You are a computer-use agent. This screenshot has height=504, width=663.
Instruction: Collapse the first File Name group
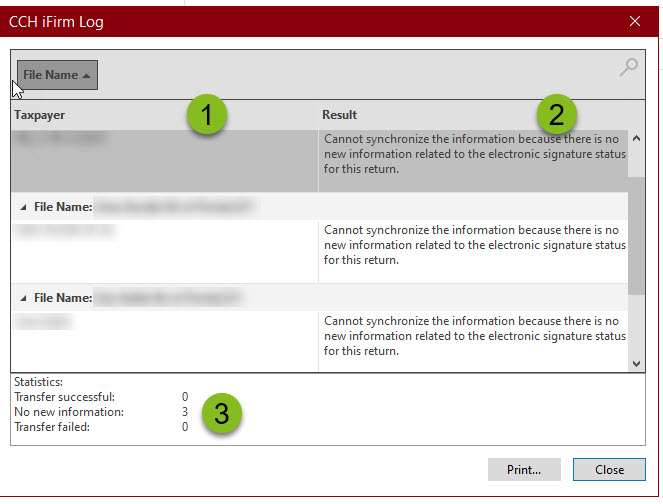[x=23, y=207]
